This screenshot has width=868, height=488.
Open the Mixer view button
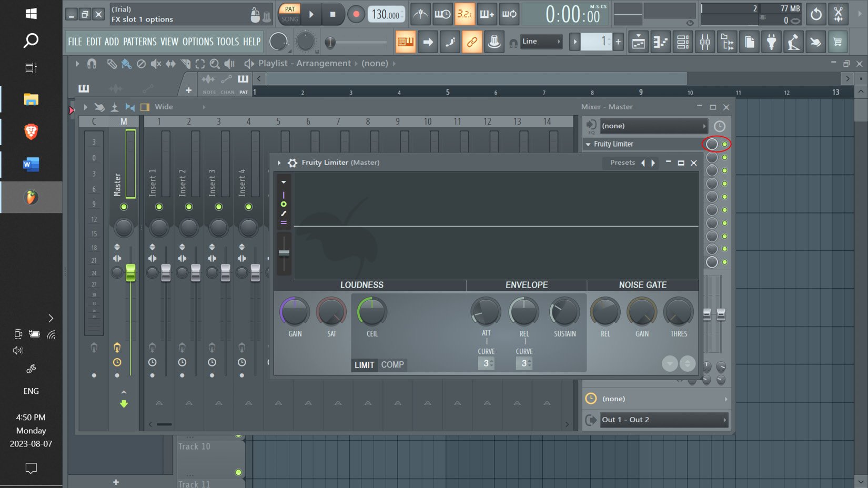[705, 42]
